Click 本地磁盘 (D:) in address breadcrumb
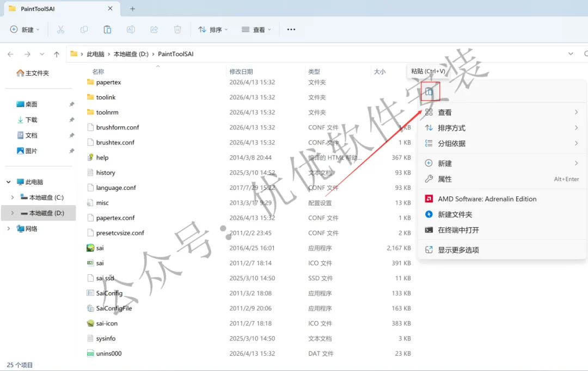Screen dimensions: 588x371 pyautogui.click(x=131, y=54)
